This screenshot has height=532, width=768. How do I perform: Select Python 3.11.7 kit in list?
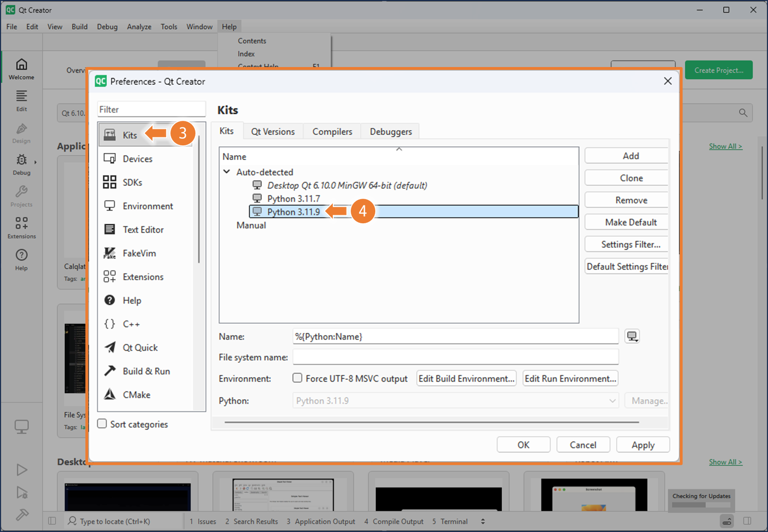pos(293,198)
